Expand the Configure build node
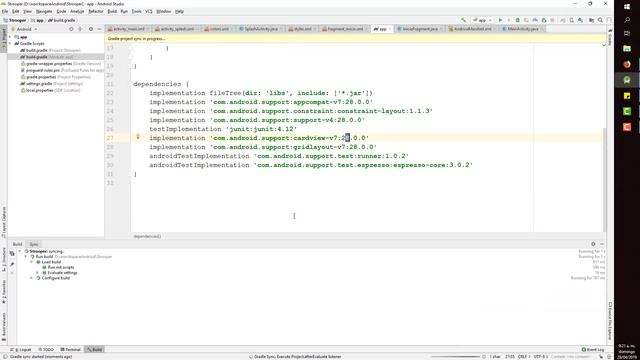 click(32, 278)
